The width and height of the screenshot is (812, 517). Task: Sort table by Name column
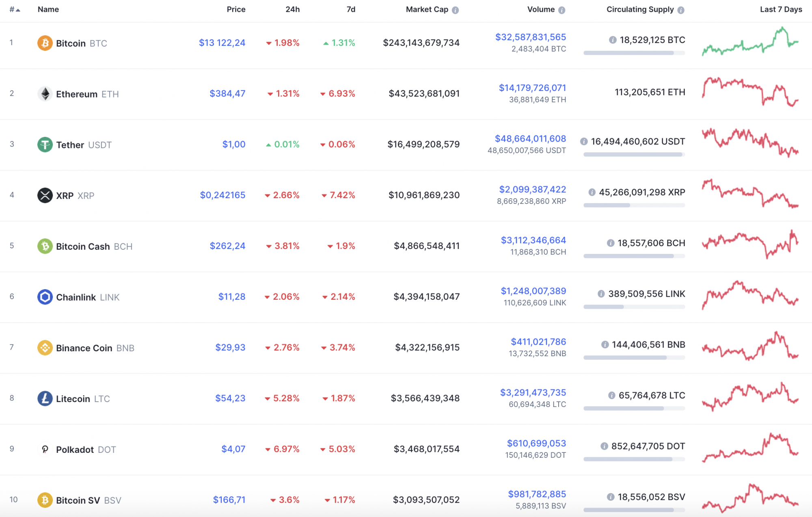(48, 9)
